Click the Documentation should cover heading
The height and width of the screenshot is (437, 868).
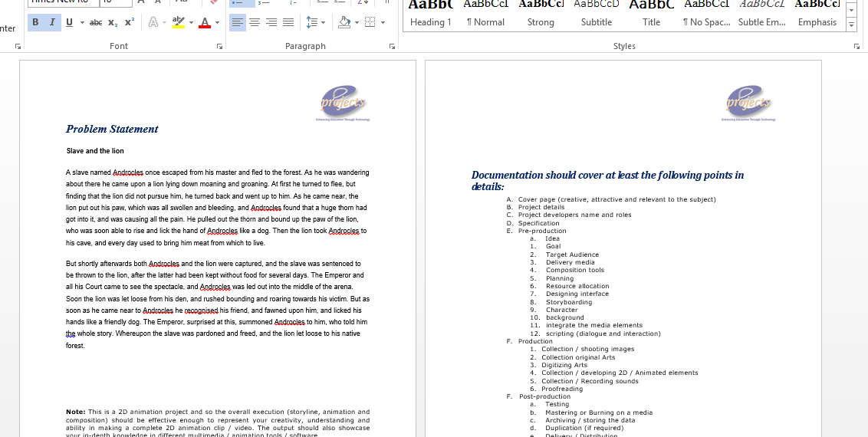[x=608, y=181]
